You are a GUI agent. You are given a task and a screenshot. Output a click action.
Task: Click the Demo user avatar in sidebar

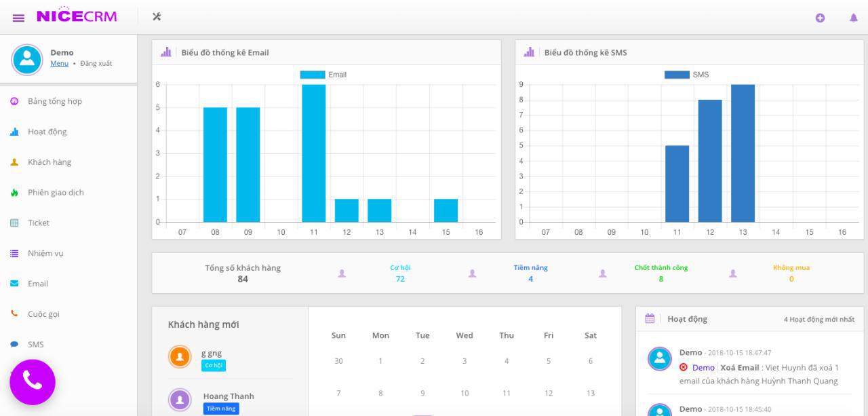tap(27, 60)
